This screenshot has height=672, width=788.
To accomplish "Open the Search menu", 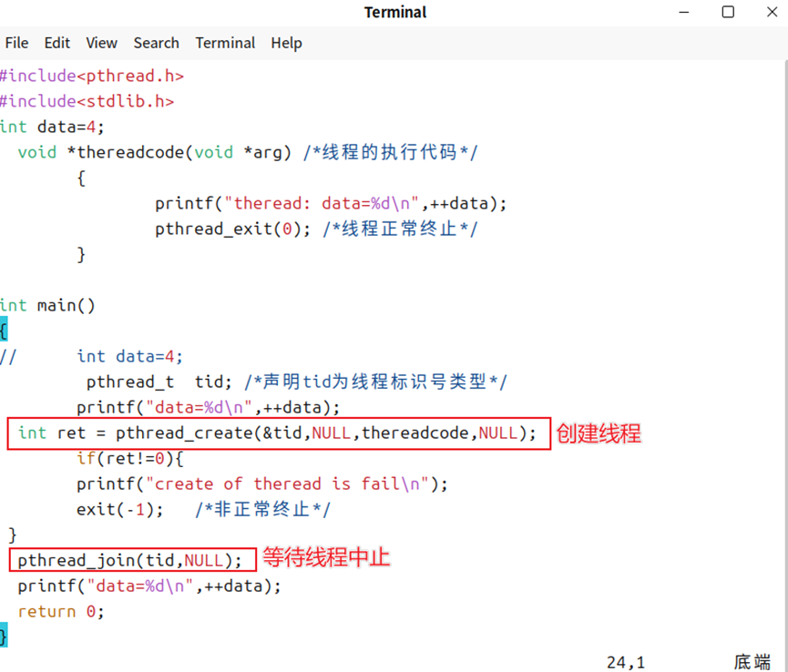I will (x=157, y=43).
